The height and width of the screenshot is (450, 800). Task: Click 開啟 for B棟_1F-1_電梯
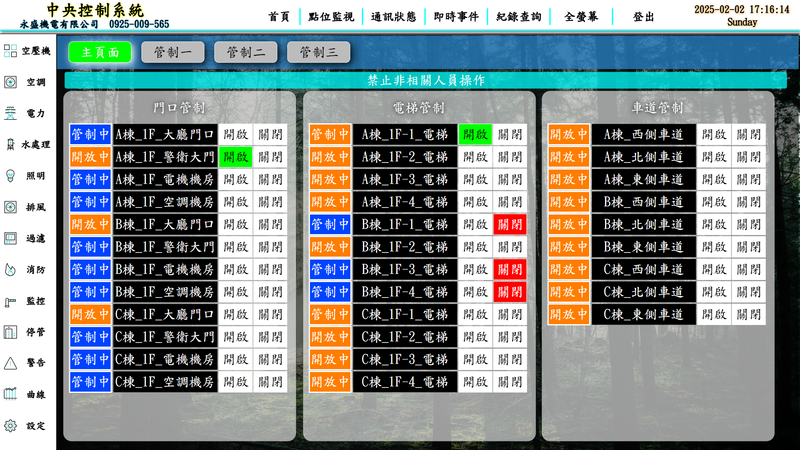coord(475,224)
